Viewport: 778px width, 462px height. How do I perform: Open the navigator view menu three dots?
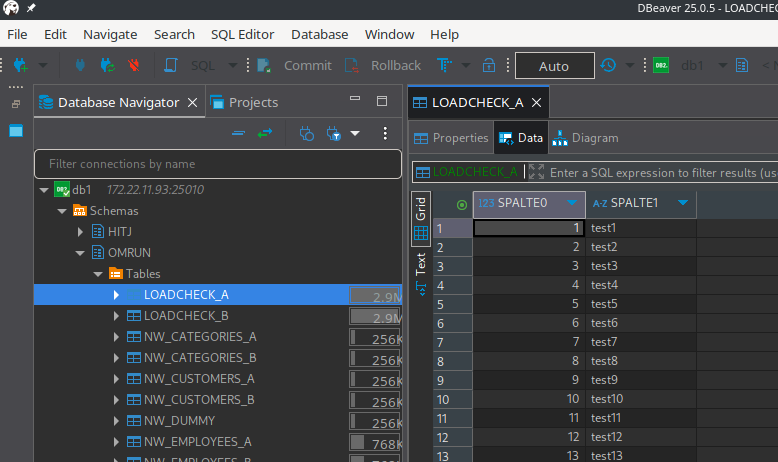tap(385, 133)
